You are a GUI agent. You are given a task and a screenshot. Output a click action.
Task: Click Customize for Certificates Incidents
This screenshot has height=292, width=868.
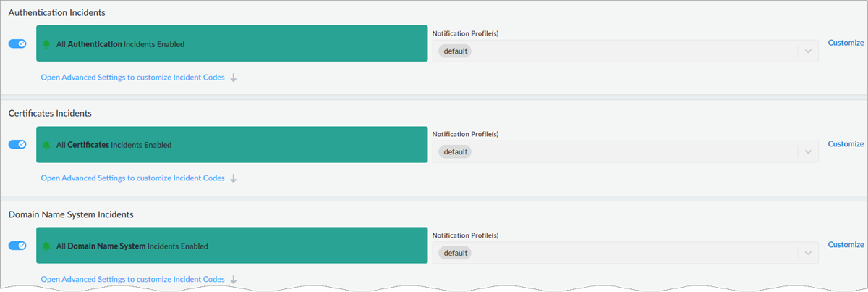(x=846, y=144)
